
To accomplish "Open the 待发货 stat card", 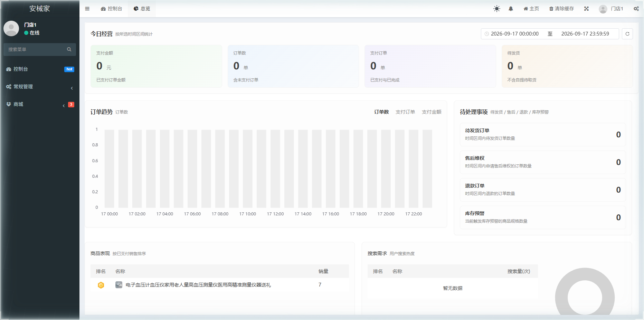I will click(x=567, y=66).
